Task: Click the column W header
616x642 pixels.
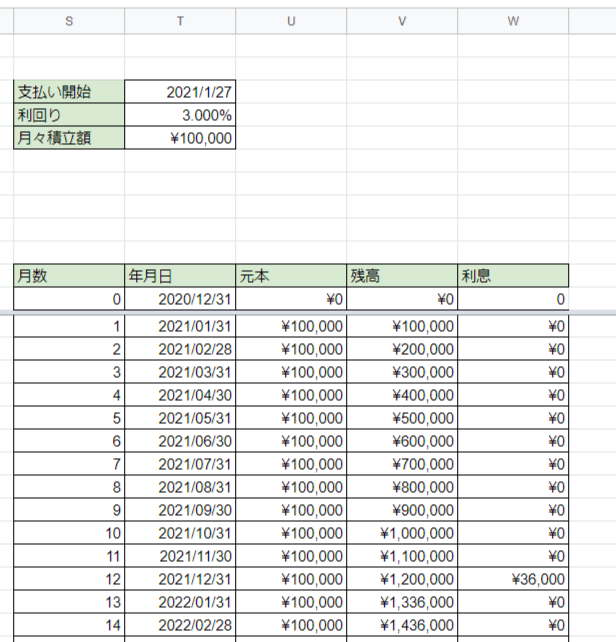Action: click(513, 20)
